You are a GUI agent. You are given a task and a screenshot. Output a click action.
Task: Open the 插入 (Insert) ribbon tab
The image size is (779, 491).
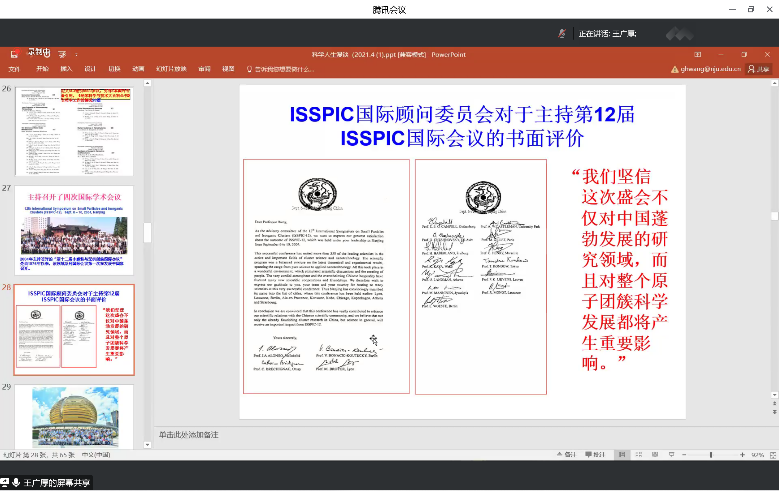(x=66, y=69)
